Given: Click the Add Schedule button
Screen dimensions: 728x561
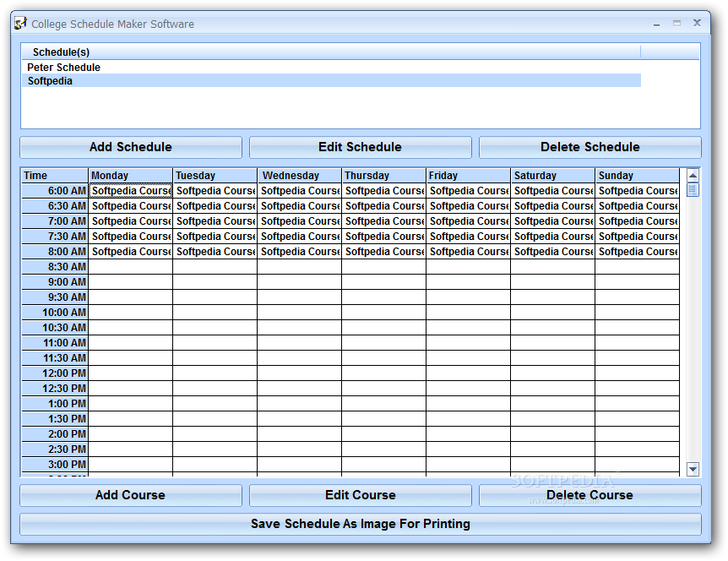Looking at the screenshot, I should [131, 147].
